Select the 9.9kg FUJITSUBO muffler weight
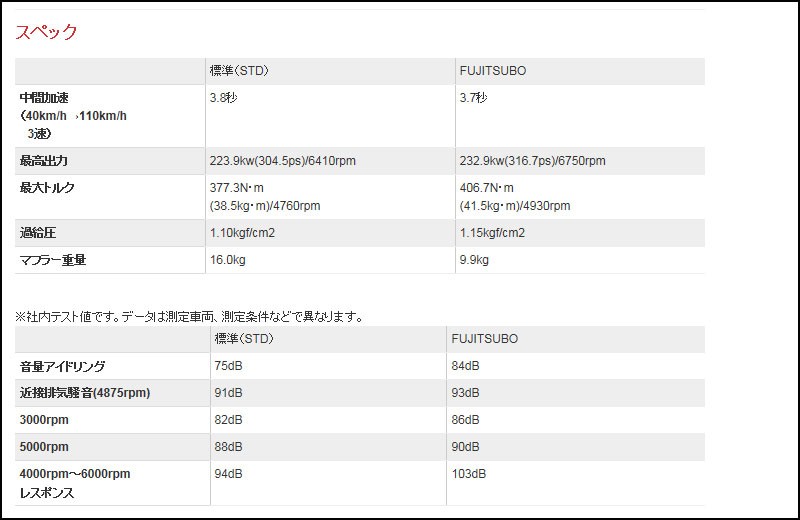The image size is (800, 520). (x=474, y=260)
